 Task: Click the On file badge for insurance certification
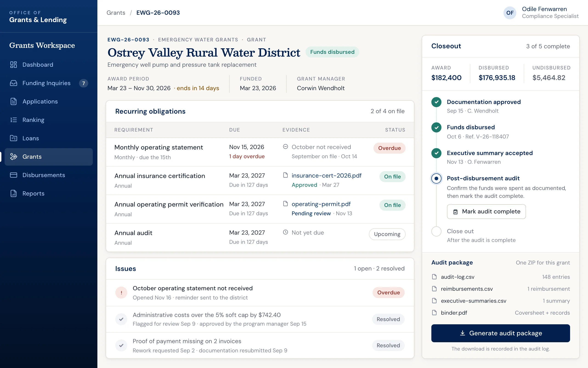tap(392, 177)
